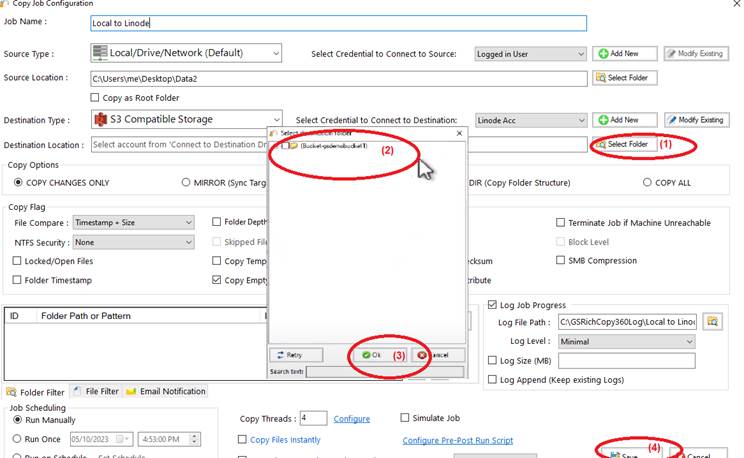Click Modify Existing for source credential
The image size is (744, 458).
pyautogui.click(x=697, y=54)
